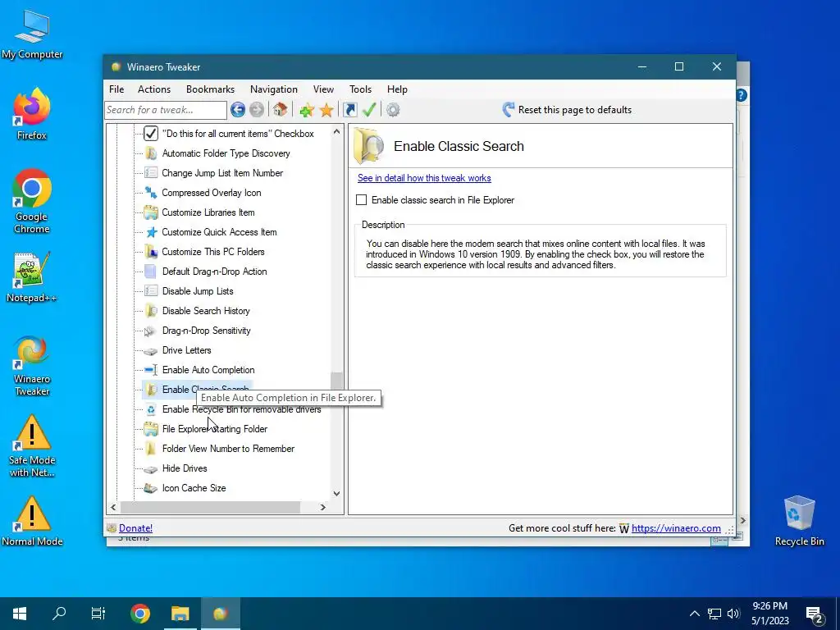Select Enable Auto Completion
The width and height of the screenshot is (840, 630).
pos(208,370)
